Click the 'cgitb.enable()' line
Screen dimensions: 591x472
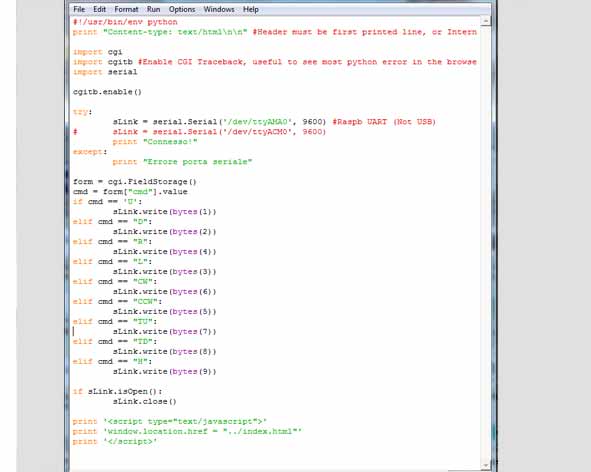[107, 92]
